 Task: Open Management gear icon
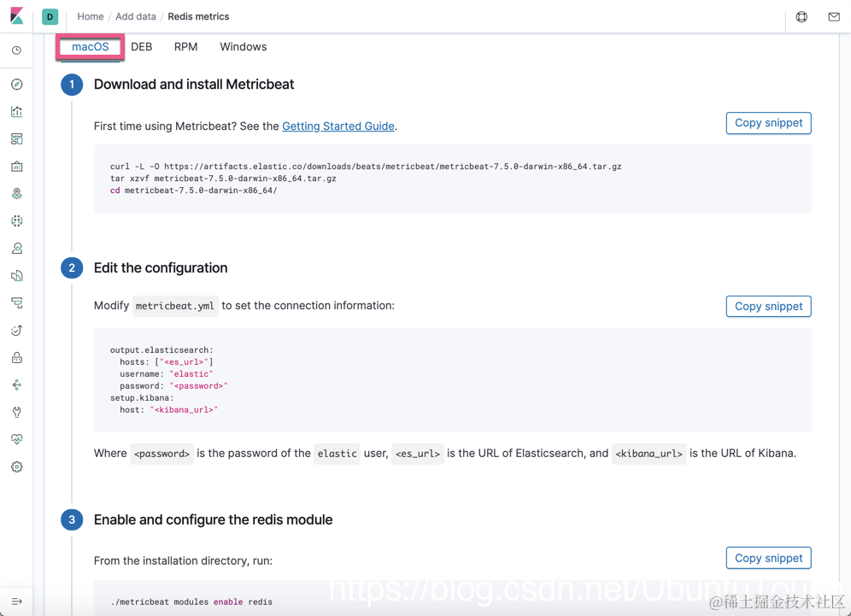click(x=17, y=466)
